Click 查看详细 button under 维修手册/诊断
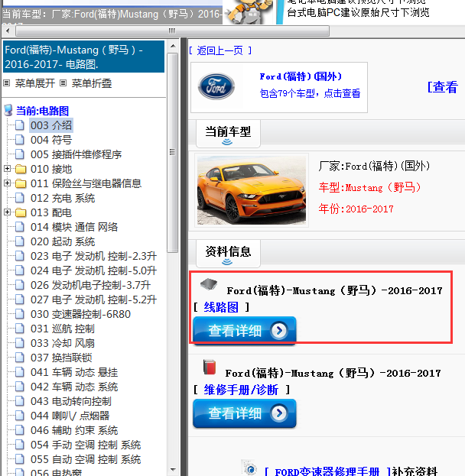The height and width of the screenshot is (476, 465). pos(244,413)
